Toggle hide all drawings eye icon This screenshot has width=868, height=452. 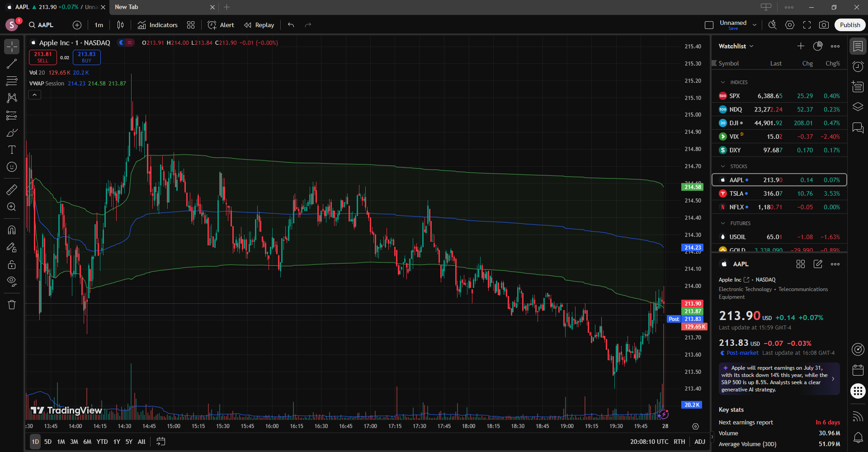12,282
